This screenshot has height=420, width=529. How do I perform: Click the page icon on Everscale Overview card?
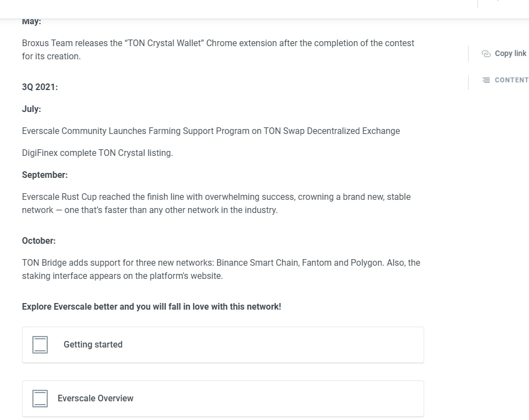(40, 399)
